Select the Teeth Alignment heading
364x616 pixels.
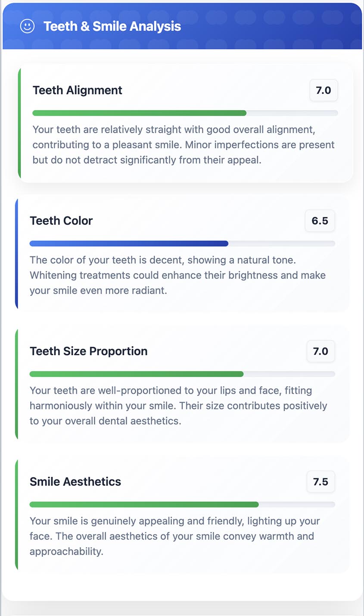pyautogui.click(x=78, y=90)
